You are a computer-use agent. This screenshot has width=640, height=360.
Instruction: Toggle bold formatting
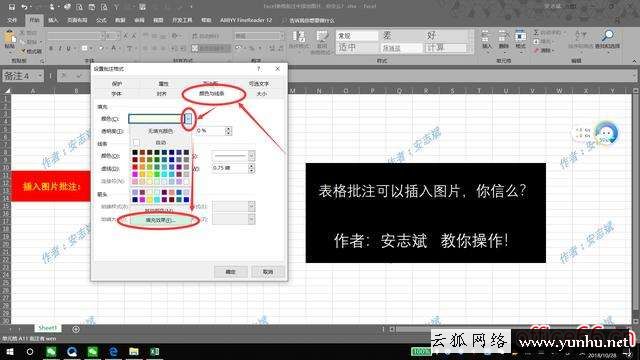(51, 48)
